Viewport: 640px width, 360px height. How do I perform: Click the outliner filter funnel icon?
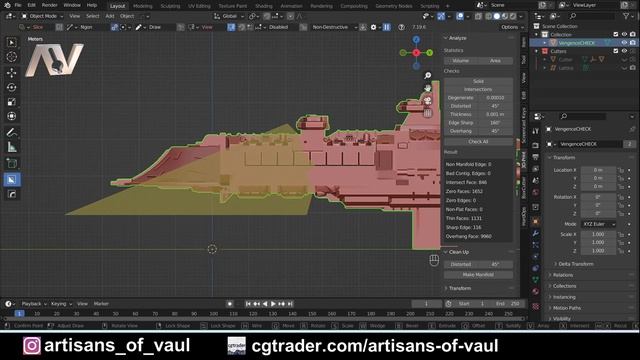626,16
